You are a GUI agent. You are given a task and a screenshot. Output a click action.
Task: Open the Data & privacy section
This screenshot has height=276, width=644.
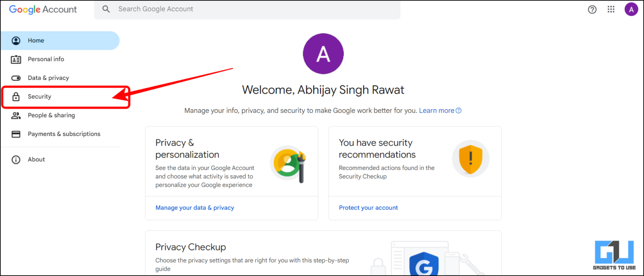point(48,78)
